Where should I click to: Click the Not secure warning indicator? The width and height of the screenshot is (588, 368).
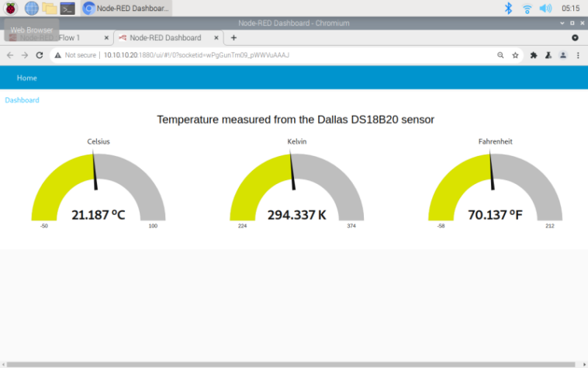[75, 55]
